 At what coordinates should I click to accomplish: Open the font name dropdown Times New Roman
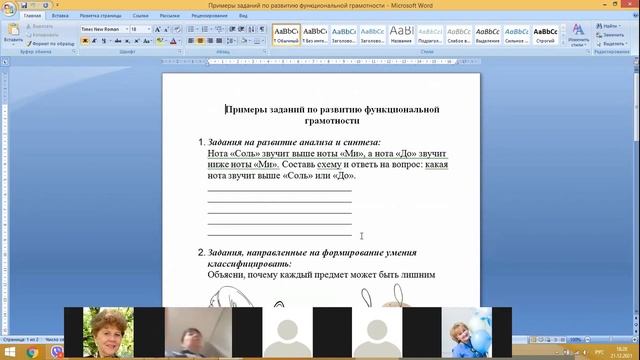(127, 29)
